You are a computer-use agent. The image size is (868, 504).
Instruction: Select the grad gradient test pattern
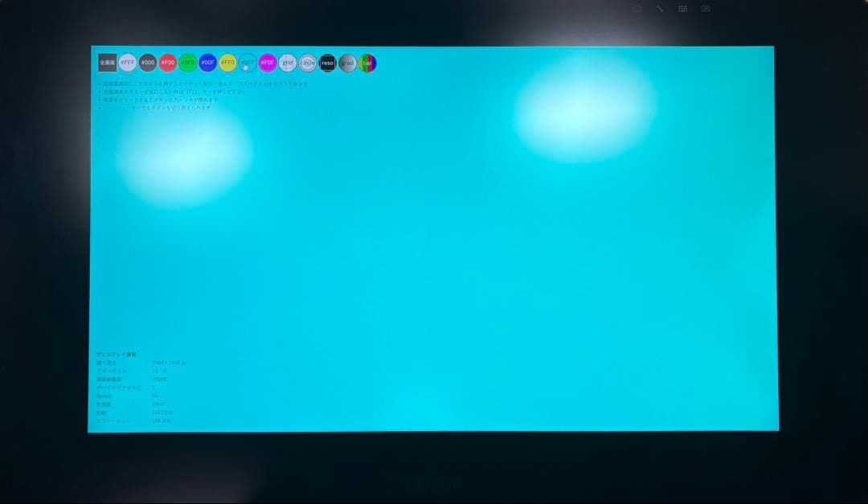pos(347,62)
